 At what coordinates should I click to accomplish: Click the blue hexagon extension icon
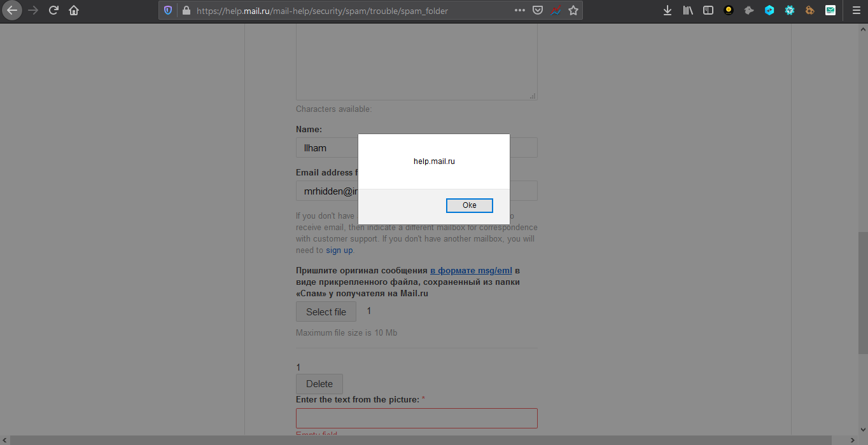(769, 10)
